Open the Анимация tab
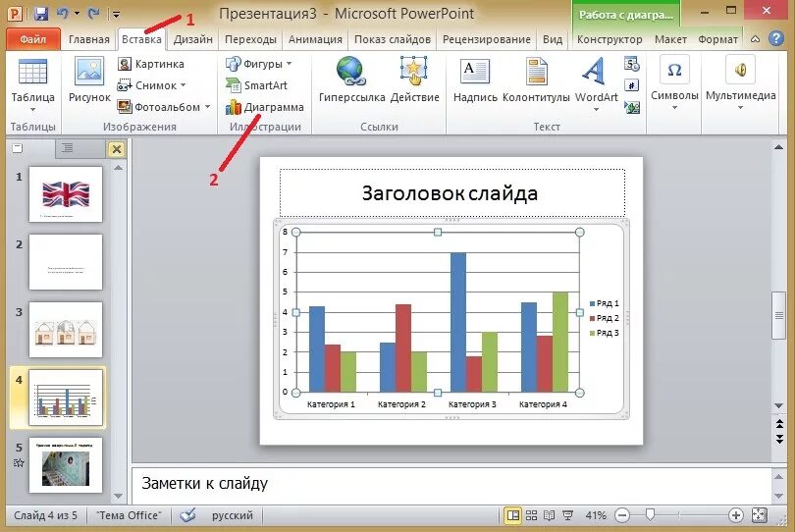This screenshot has height=532, width=795. coord(315,39)
